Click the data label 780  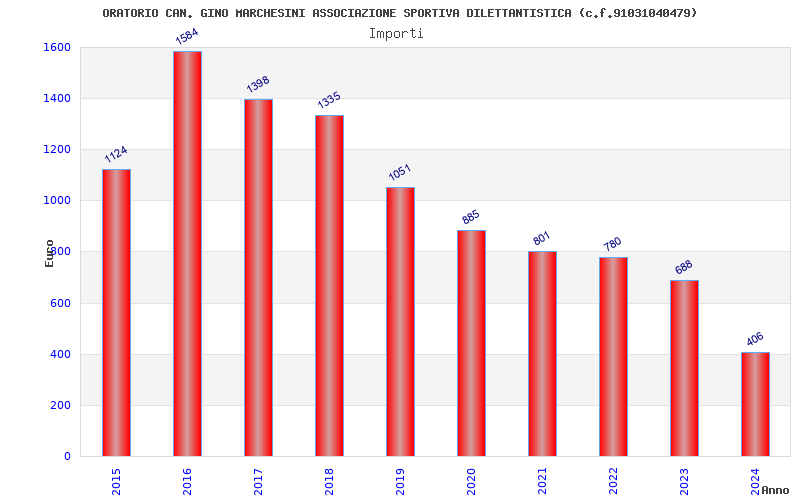pyautogui.click(x=612, y=244)
